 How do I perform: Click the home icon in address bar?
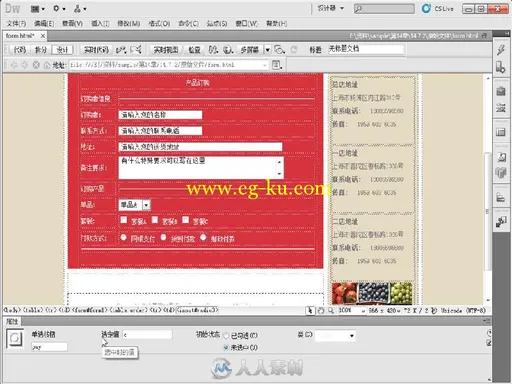point(47,65)
